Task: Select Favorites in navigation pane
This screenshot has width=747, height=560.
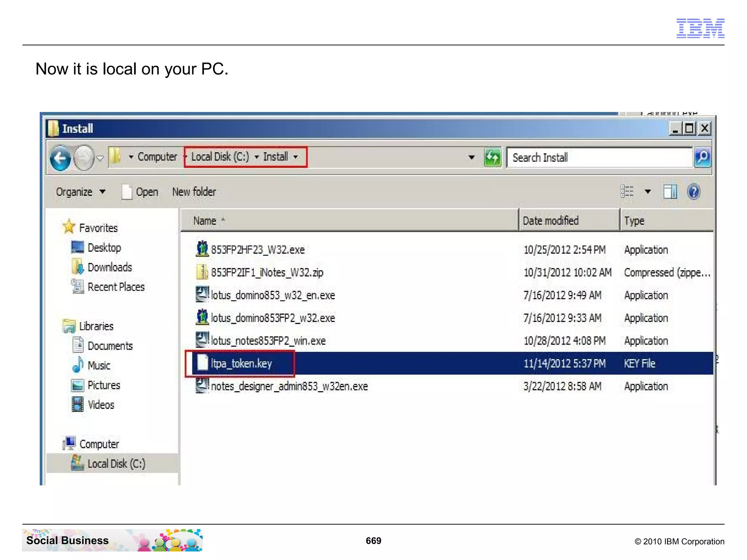Action: tap(98, 228)
